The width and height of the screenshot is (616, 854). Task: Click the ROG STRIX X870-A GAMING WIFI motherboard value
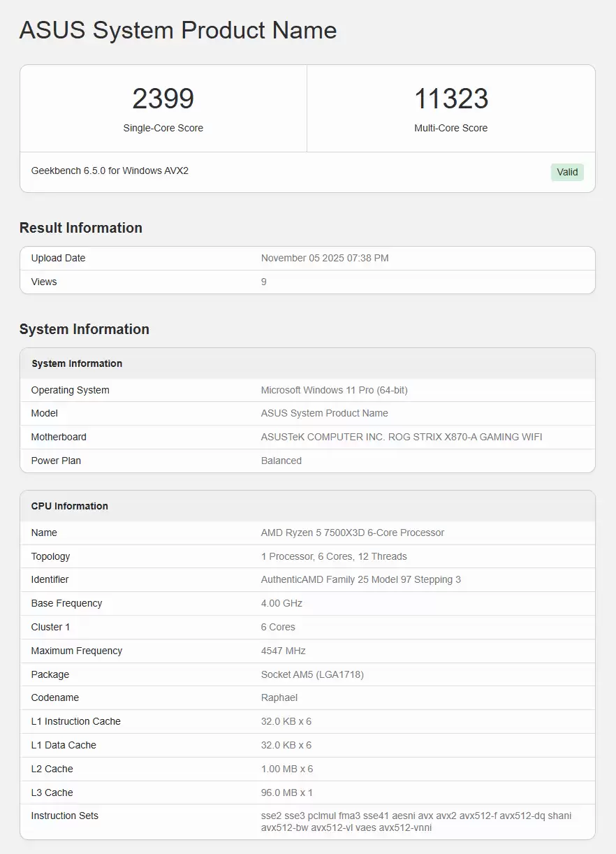[x=402, y=437]
